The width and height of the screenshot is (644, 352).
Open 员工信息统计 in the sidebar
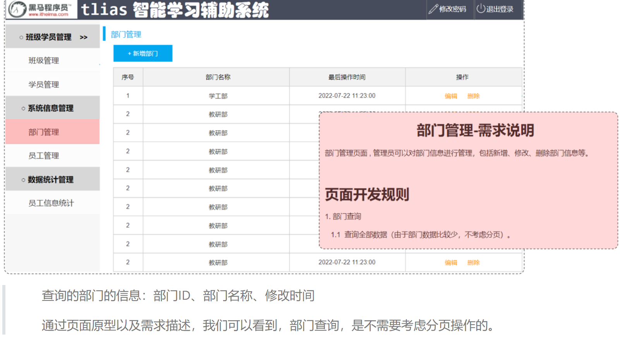tap(51, 203)
